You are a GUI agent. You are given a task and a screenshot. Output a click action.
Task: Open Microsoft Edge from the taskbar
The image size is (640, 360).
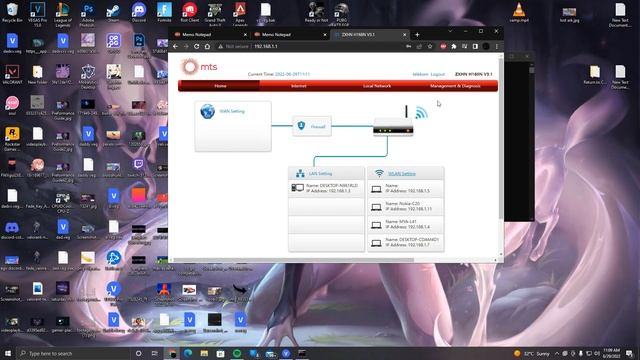coord(188,353)
